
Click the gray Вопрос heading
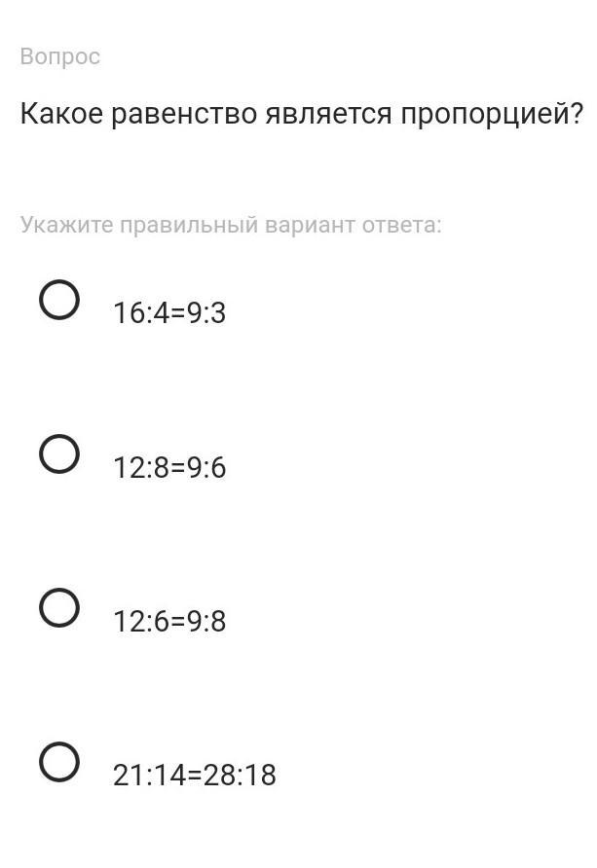[59, 56]
